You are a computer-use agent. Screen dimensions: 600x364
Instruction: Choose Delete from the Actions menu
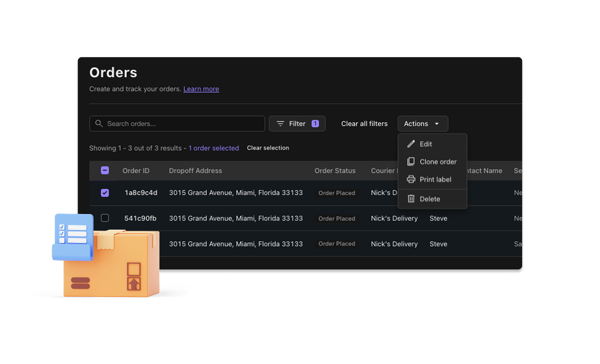click(430, 199)
